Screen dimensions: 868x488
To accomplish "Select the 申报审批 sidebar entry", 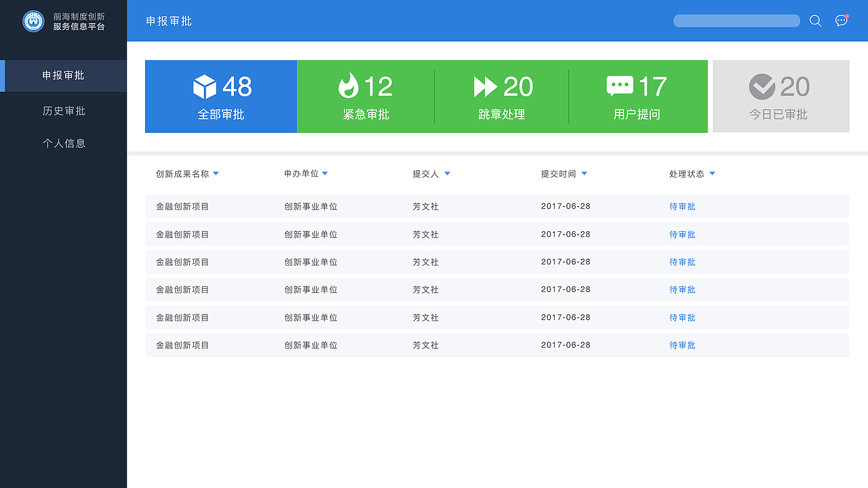I will click(x=64, y=76).
